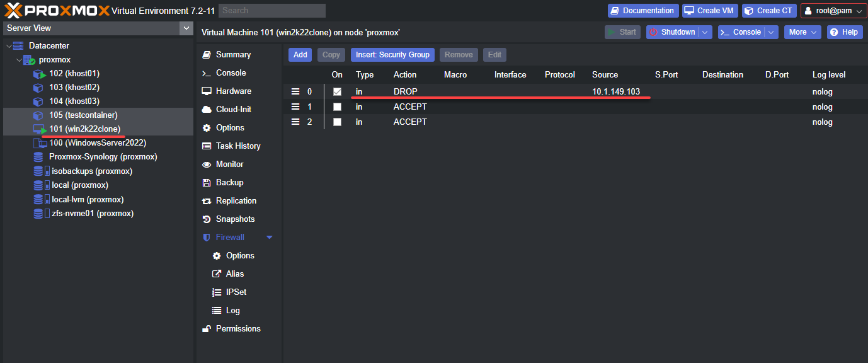Screen dimensions: 868x363
Task: Click the Proxmox logo
Action: tap(57, 10)
